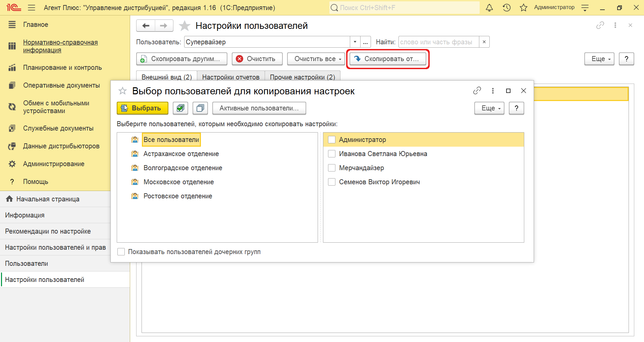Viewport: 644px width, 342px height.
Task: Select Астраханское отделение group
Action: [x=181, y=154]
